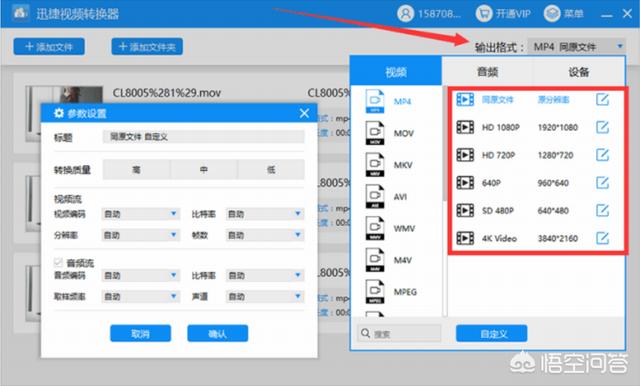Open the 视频编码 dropdown
The width and height of the screenshot is (640, 386).
pyautogui.click(x=140, y=214)
